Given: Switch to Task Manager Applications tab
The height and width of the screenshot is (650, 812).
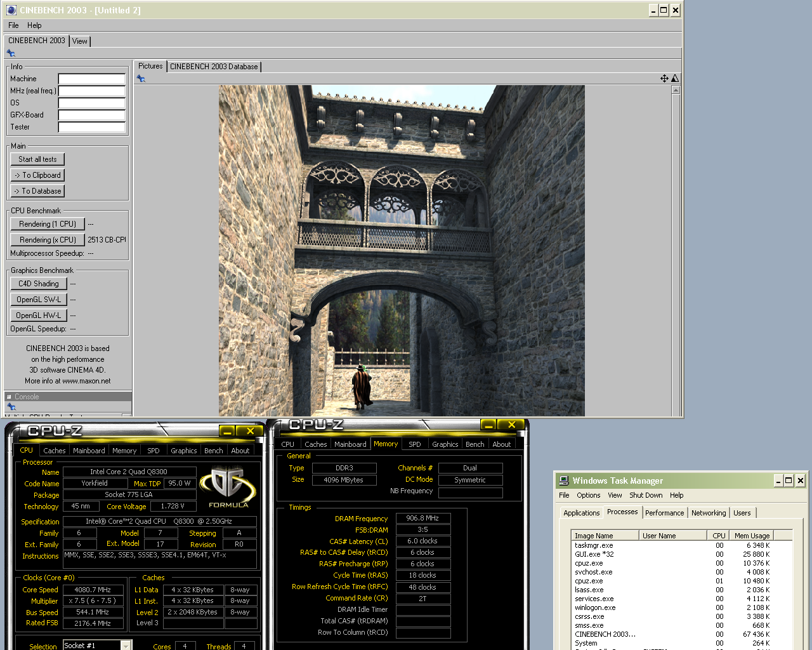Looking at the screenshot, I should pyautogui.click(x=582, y=513).
